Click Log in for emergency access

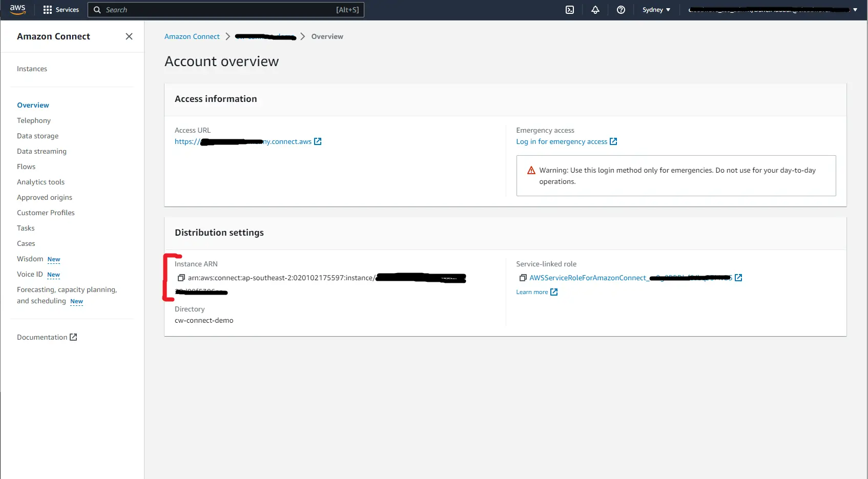point(562,141)
